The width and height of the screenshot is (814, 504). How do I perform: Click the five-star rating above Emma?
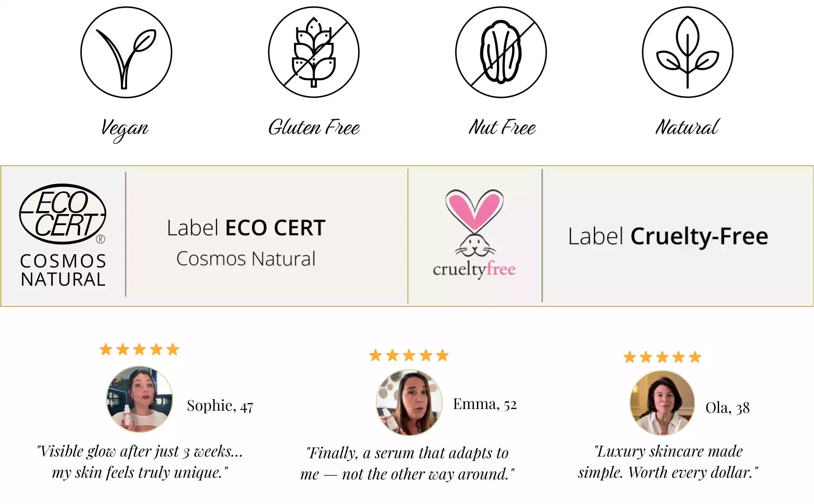pos(409,355)
